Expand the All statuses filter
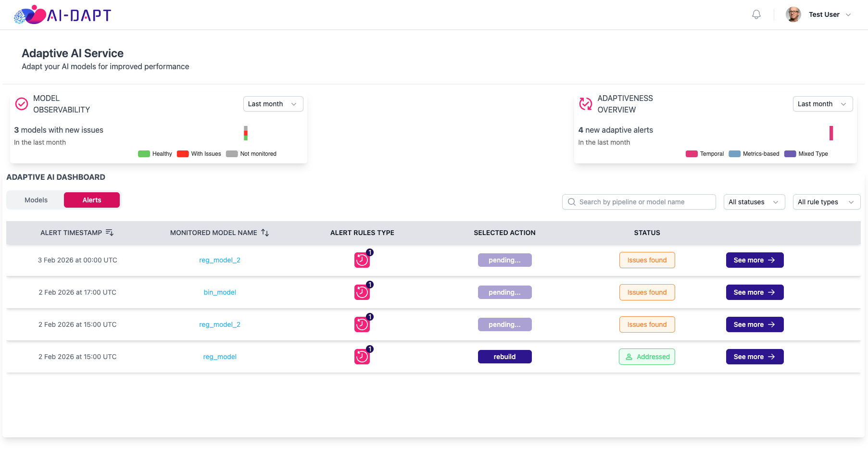The height and width of the screenshot is (473, 868). 754,202
